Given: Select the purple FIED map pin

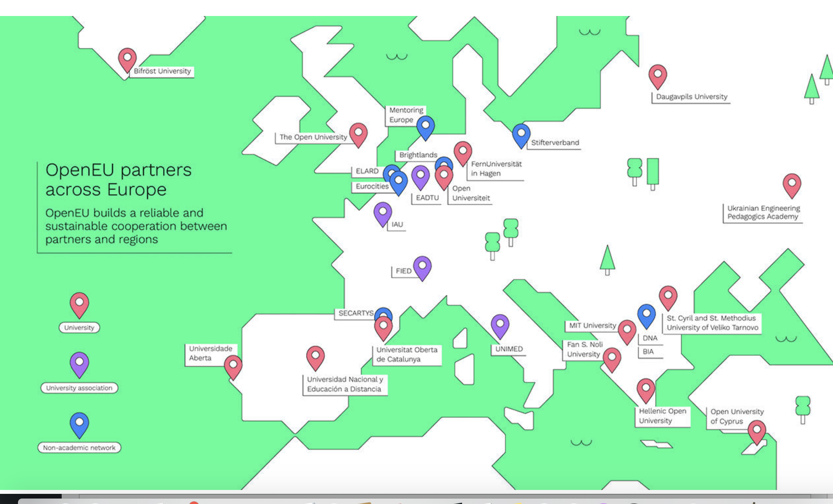Looking at the screenshot, I should pyautogui.click(x=422, y=268).
